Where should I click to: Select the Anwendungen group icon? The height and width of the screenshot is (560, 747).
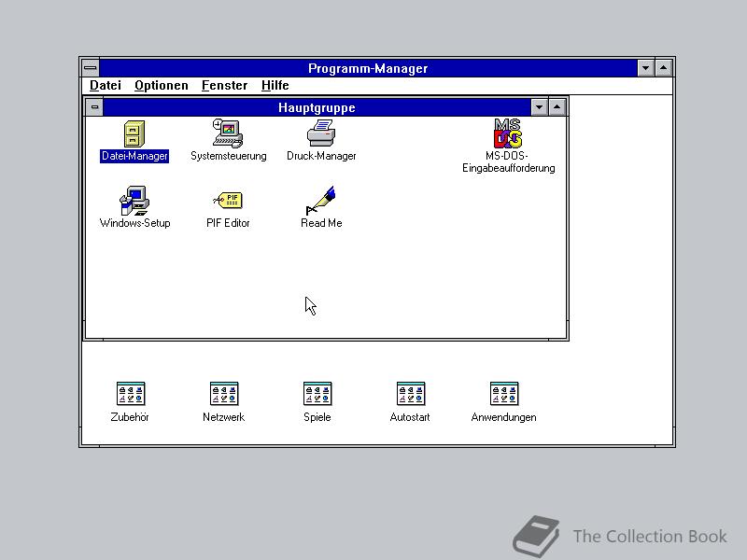tap(504, 394)
